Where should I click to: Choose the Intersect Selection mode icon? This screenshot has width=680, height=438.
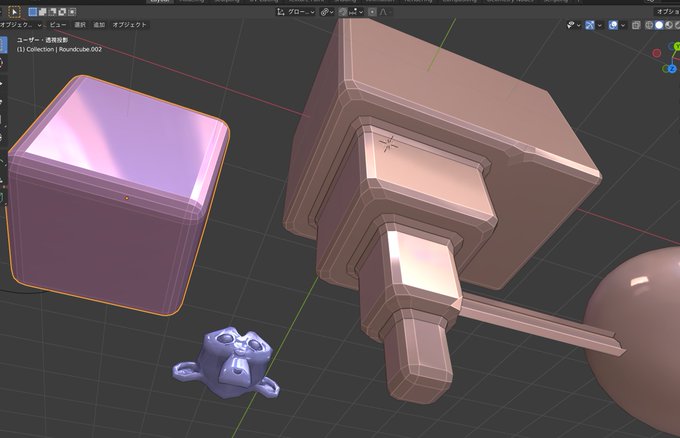point(72,12)
